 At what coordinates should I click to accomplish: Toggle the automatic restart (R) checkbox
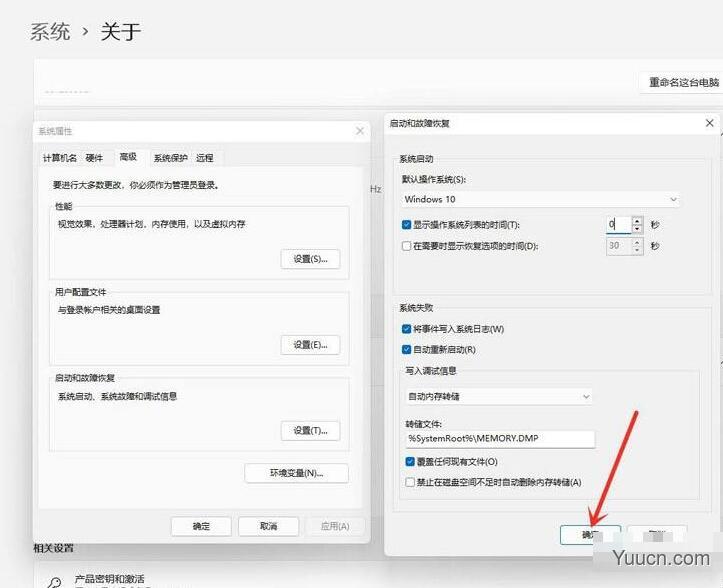(x=406, y=349)
